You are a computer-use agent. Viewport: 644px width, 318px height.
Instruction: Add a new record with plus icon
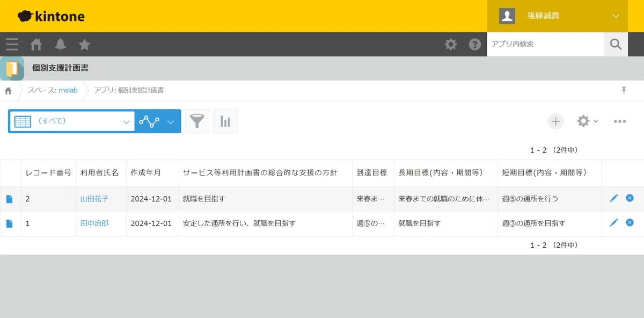point(555,121)
